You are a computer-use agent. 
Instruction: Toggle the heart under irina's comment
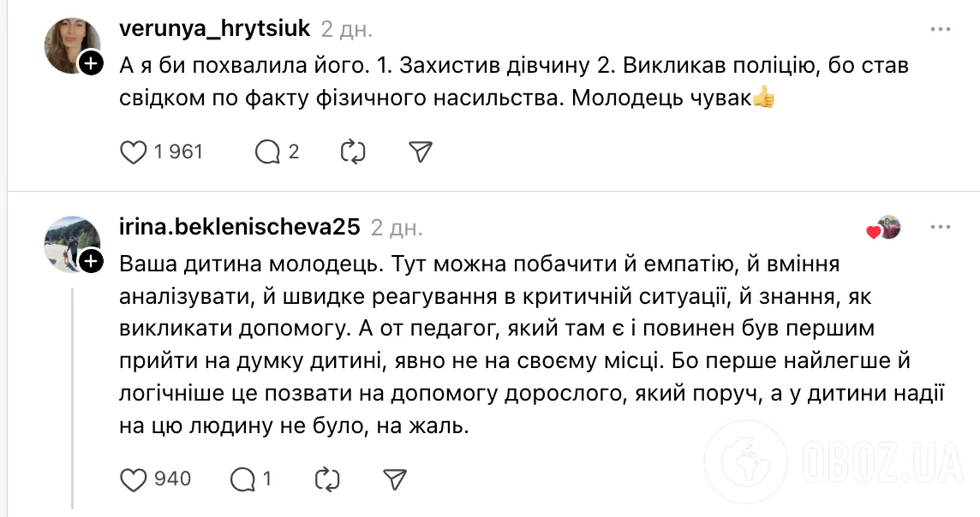coord(134,478)
